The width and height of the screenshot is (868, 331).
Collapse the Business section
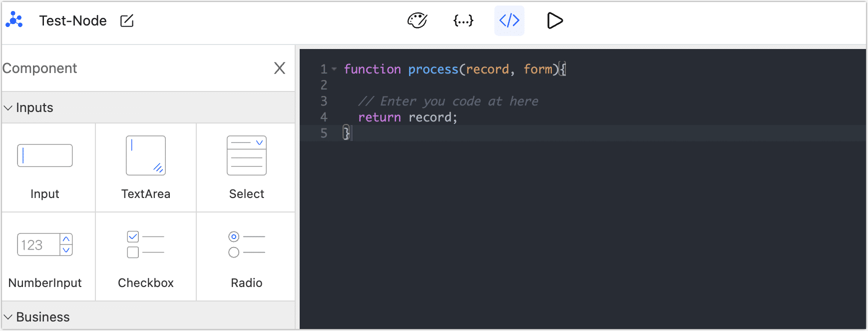(x=8, y=317)
